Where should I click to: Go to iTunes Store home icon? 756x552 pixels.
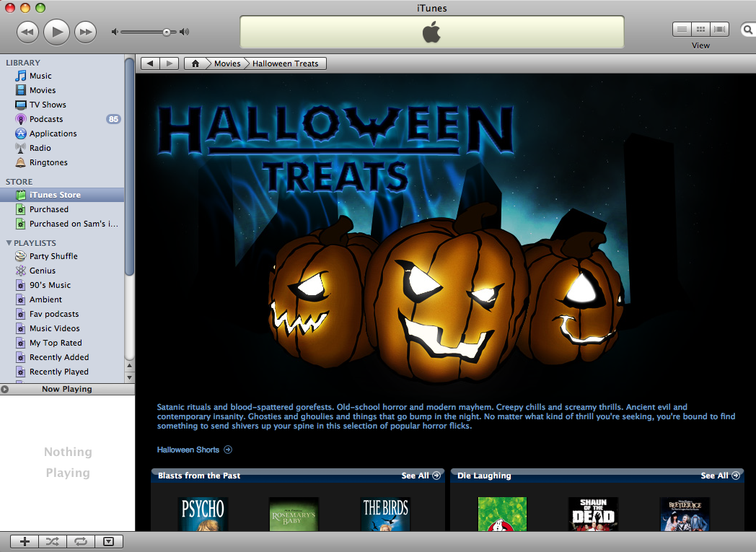click(195, 63)
